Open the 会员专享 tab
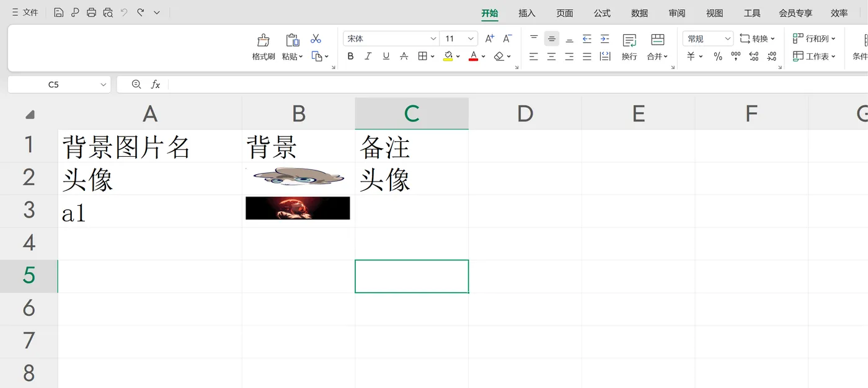The width and height of the screenshot is (868, 388). point(795,13)
